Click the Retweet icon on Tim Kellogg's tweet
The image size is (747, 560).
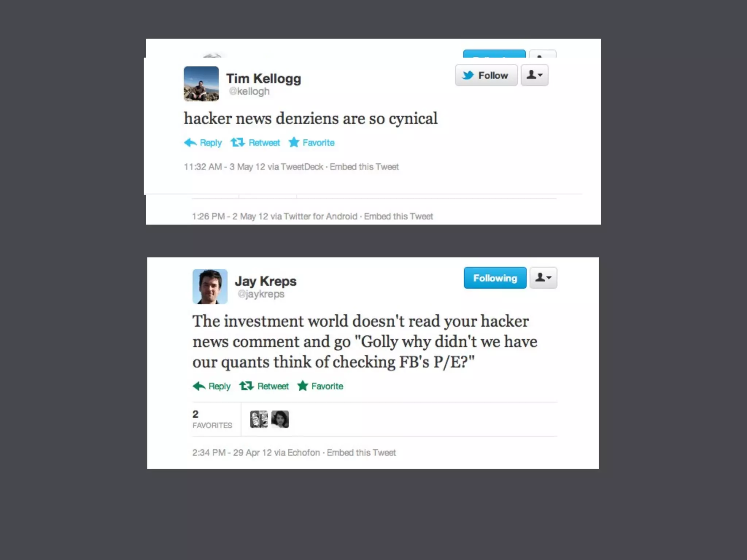[237, 142]
